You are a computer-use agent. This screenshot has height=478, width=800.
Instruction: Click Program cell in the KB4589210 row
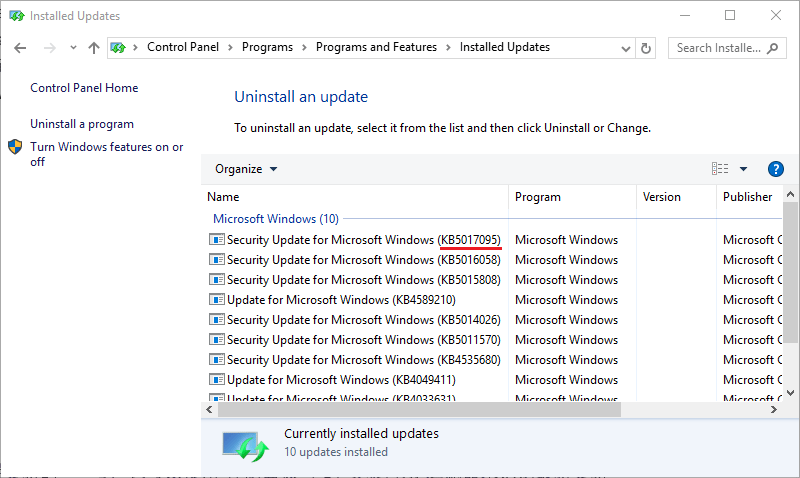(566, 299)
